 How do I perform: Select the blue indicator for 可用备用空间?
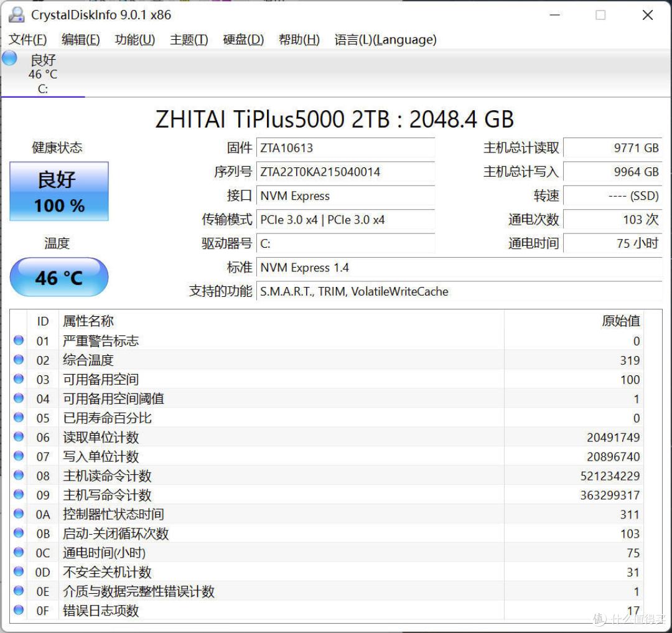(19, 379)
